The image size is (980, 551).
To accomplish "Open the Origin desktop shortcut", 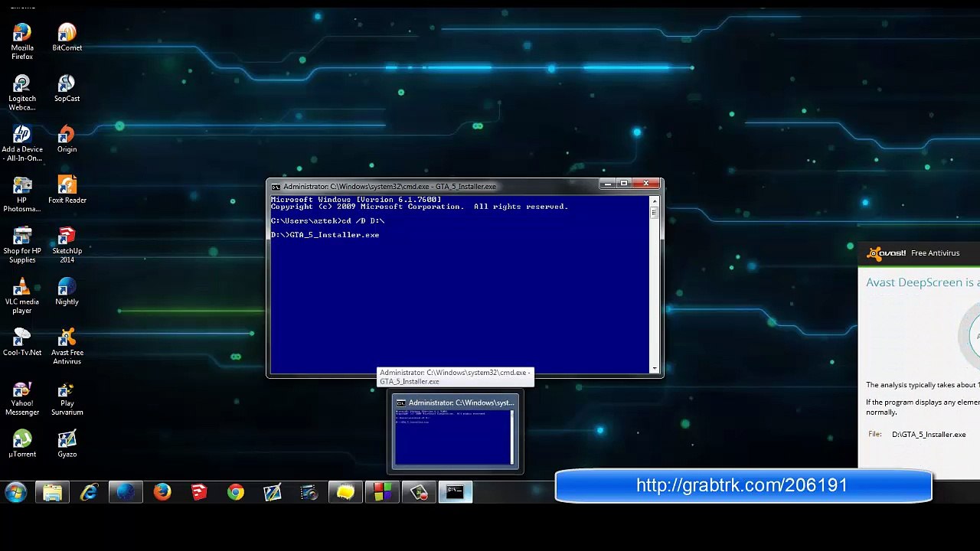I will [x=67, y=139].
